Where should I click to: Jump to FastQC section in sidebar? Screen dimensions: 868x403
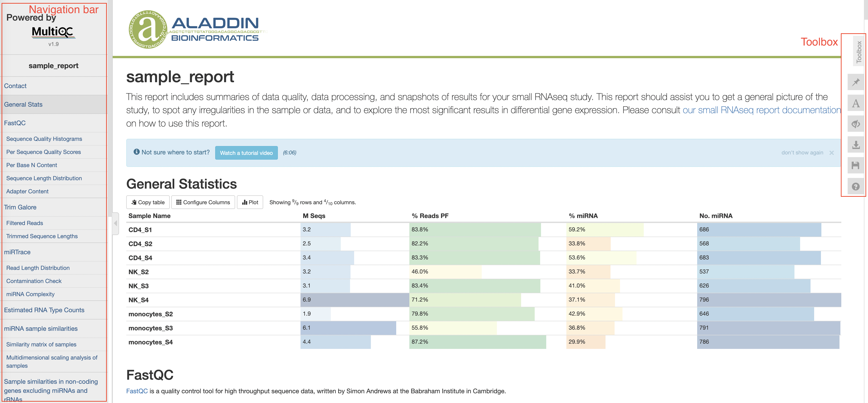point(15,123)
